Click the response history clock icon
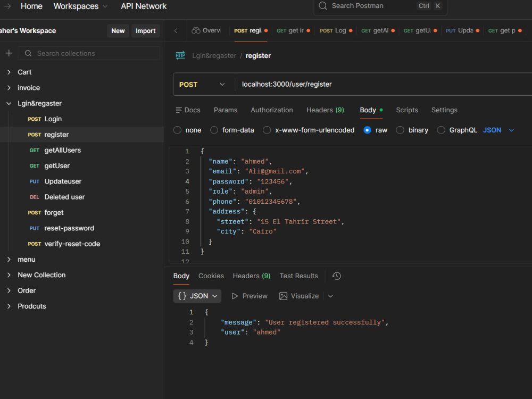This screenshot has height=399, width=532. point(336,276)
